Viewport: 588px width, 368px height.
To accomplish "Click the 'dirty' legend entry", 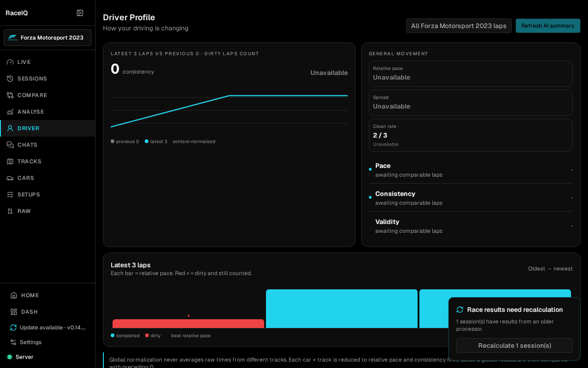I will click(x=153, y=336).
